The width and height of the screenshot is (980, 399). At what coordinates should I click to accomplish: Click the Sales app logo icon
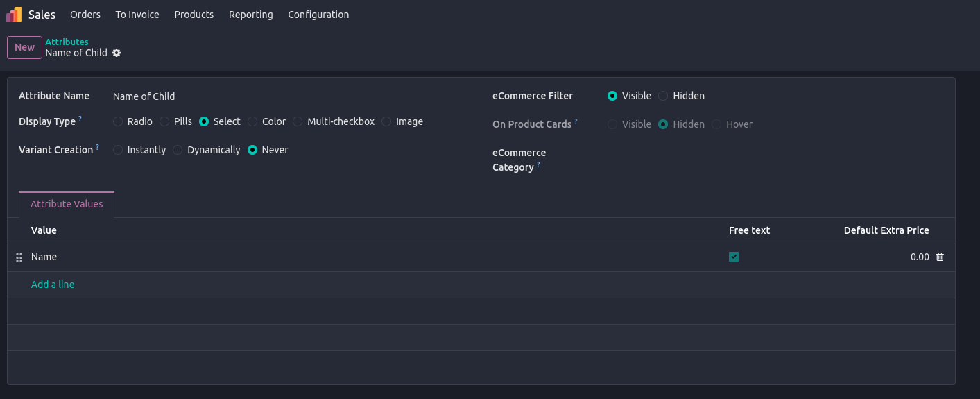click(14, 15)
